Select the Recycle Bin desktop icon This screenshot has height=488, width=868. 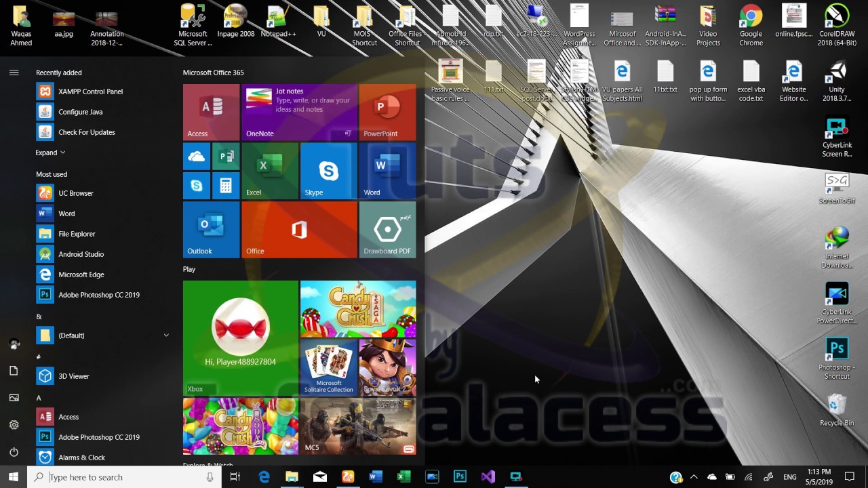point(837,411)
